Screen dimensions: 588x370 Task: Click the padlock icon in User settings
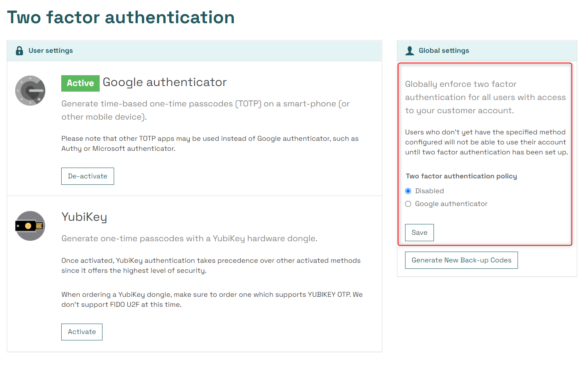[19, 51]
